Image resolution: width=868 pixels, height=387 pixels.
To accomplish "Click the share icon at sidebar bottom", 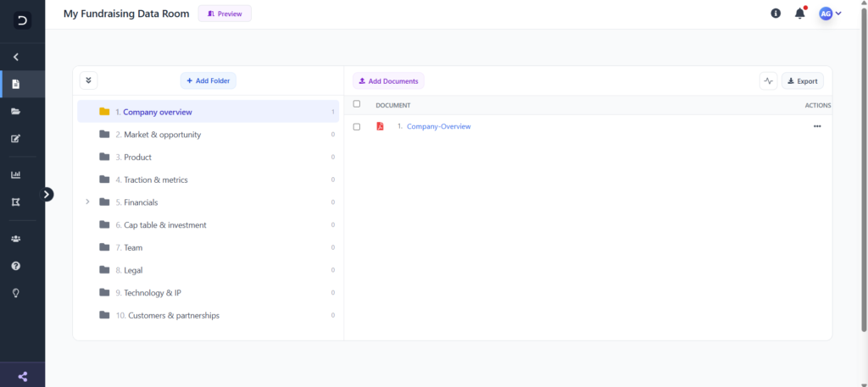I will (x=23, y=377).
